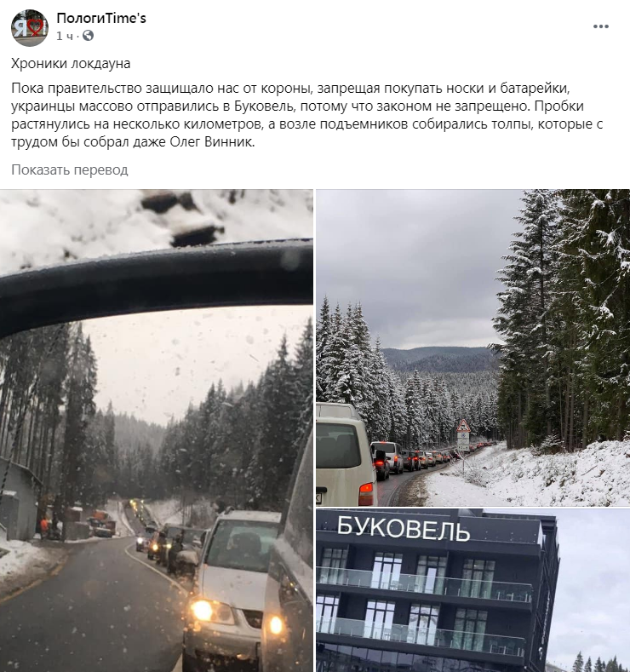This screenshot has width=630, height=672.
Task: Open the windshield traffic jam photo
Action: [x=157, y=430]
